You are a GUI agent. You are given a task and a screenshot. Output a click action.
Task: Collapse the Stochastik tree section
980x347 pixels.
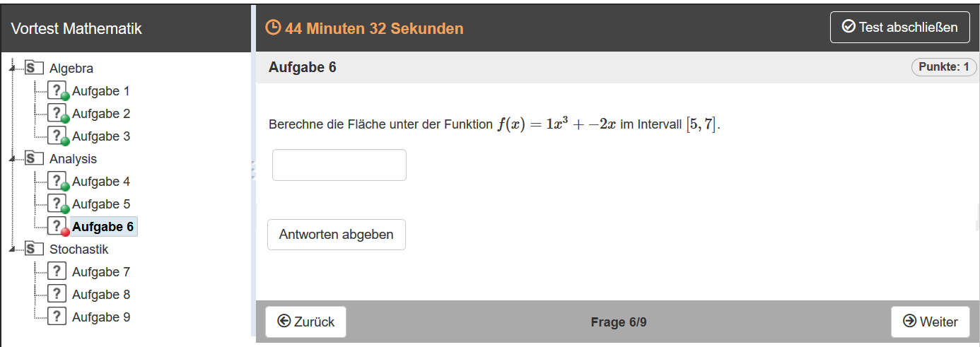pos(12,249)
